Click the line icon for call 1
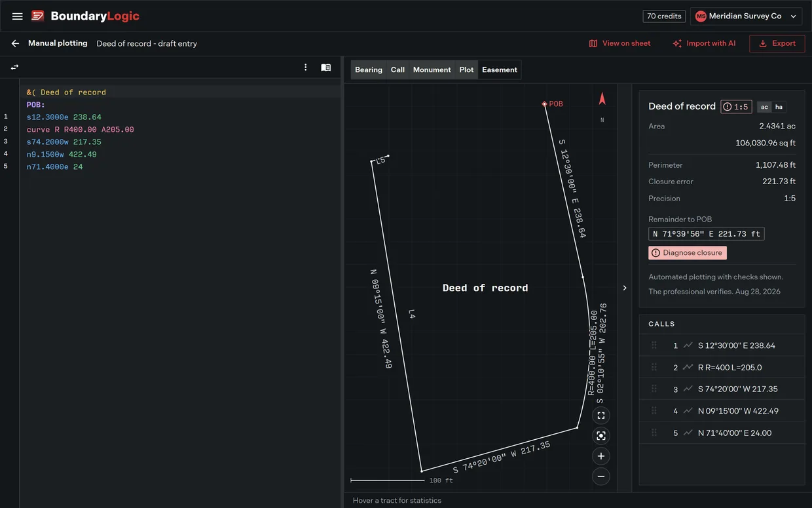The width and height of the screenshot is (812, 508). coord(688,345)
